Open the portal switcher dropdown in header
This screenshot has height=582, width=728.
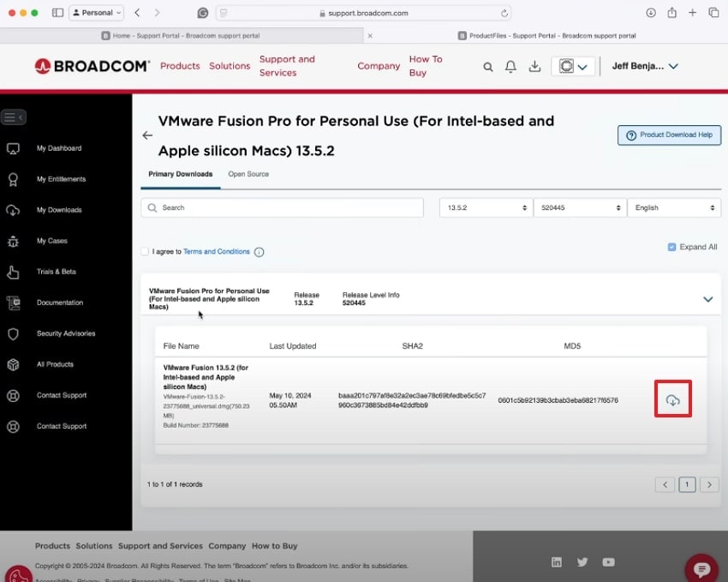(573, 66)
